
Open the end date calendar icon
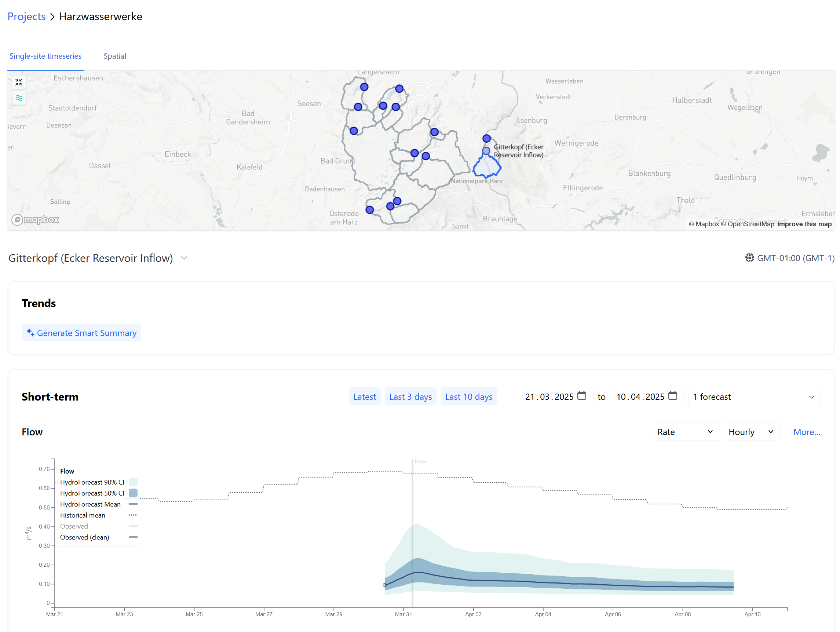click(672, 396)
